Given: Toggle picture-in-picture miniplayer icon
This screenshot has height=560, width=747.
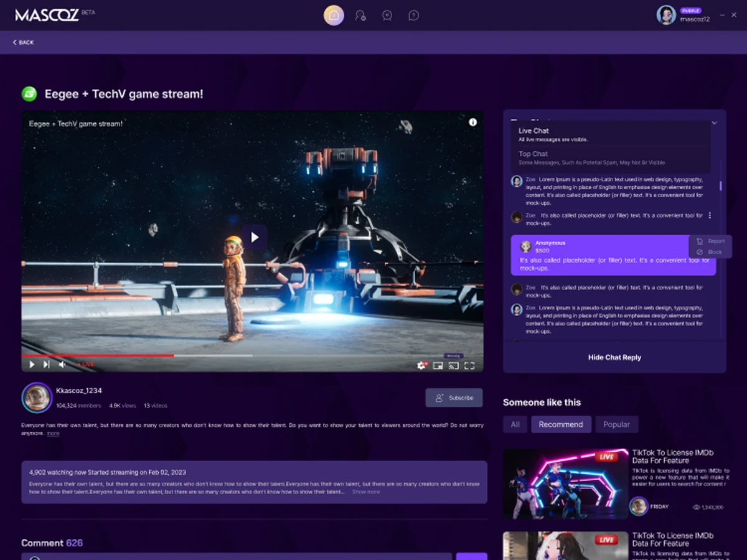Looking at the screenshot, I should point(438,366).
